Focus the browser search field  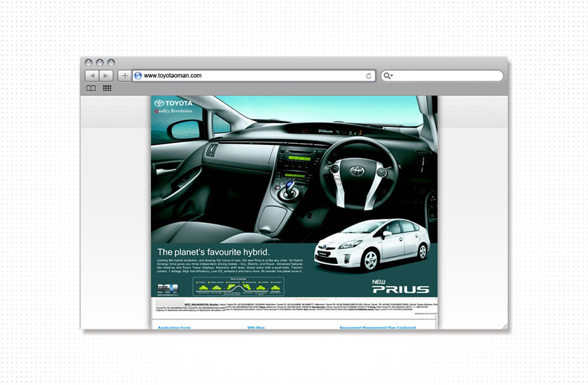tap(442, 76)
